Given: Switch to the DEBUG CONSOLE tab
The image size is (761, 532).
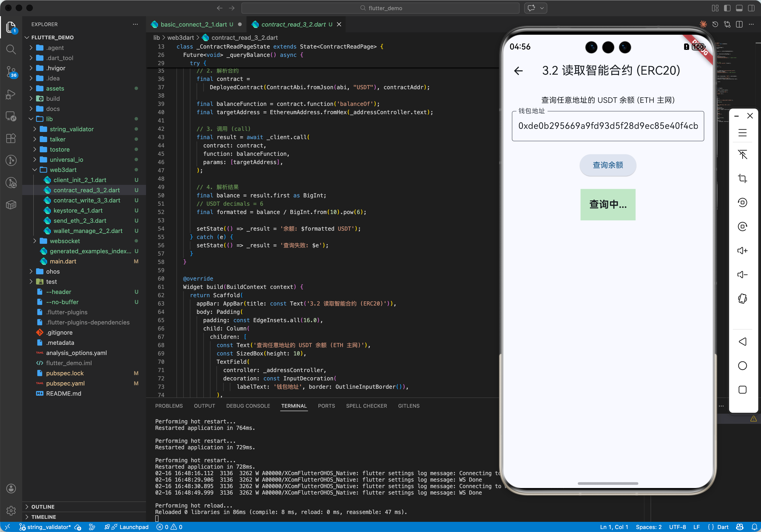Looking at the screenshot, I should [x=248, y=406].
